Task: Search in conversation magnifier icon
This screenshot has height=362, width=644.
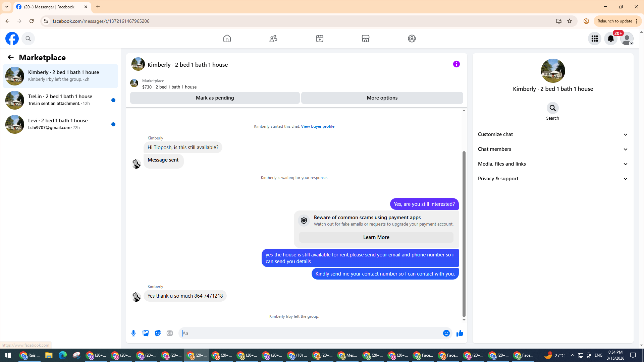Action: [553, 108]
